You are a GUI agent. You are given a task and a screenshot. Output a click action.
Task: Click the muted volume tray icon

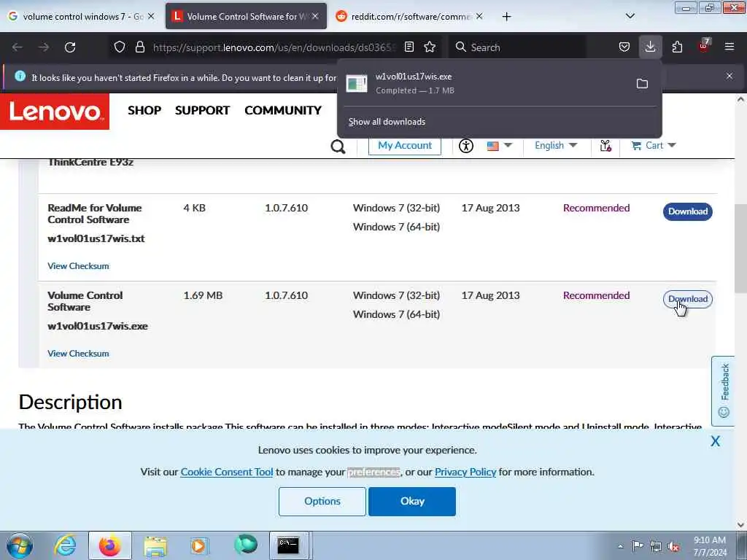click(673, 547)
